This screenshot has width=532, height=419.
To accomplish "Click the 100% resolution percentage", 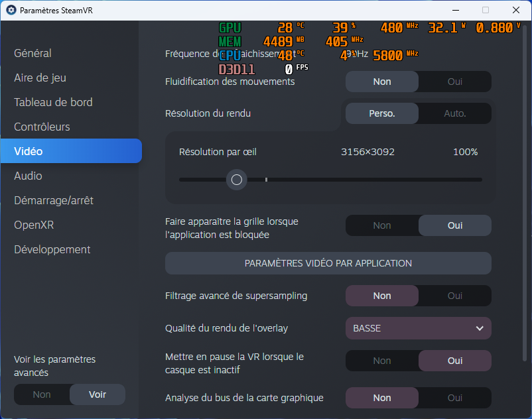I will (x=466, y=152).
